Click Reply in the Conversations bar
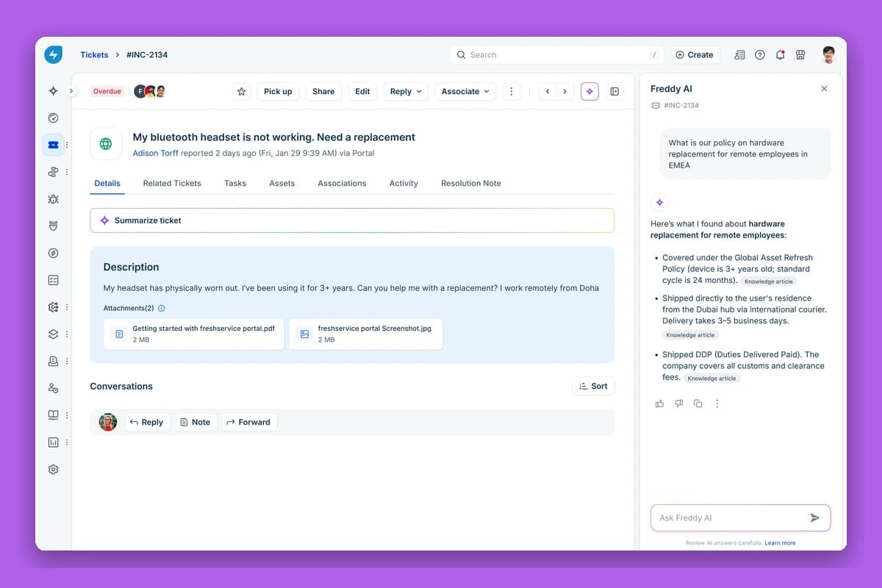Screen dimensions: 882x588 click(147, 422)
